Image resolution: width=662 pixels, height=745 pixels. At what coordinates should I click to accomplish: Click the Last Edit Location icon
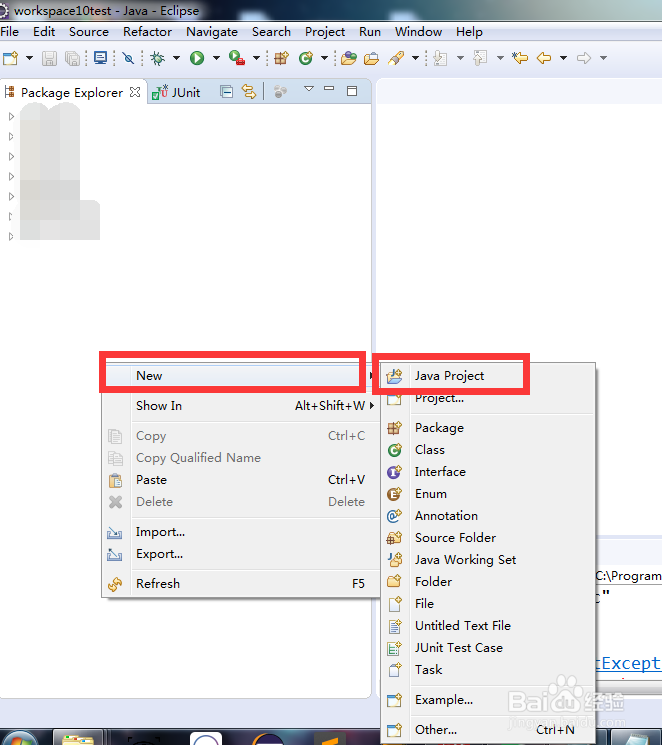pos(520,58)
